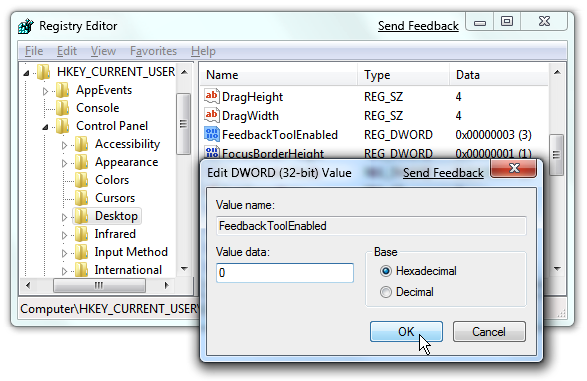Click the tree pane horizontal scrollbar thumb
The image size is (587, 381).
coord(99,286)
